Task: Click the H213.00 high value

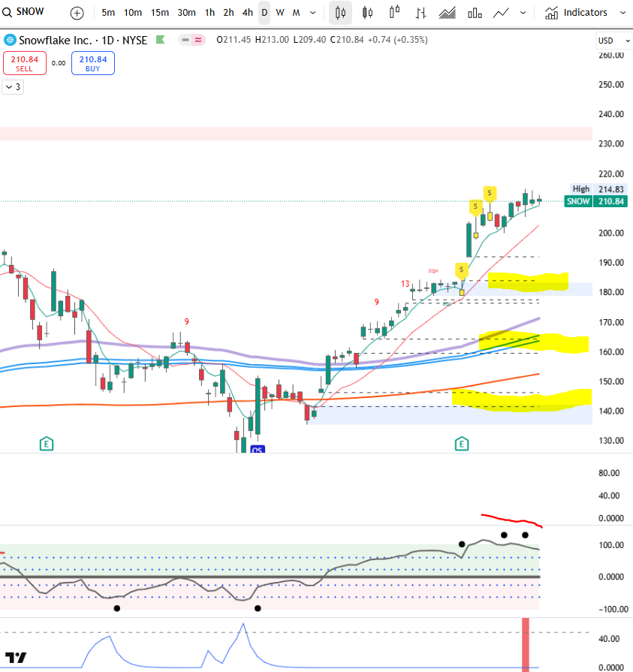Action: tap(272, 40)
